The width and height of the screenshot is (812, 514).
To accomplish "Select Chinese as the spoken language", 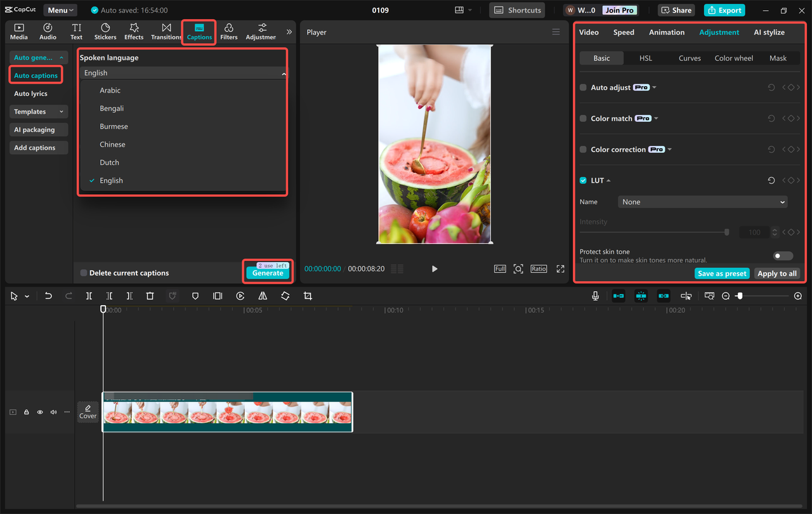I will click(114, 144).
